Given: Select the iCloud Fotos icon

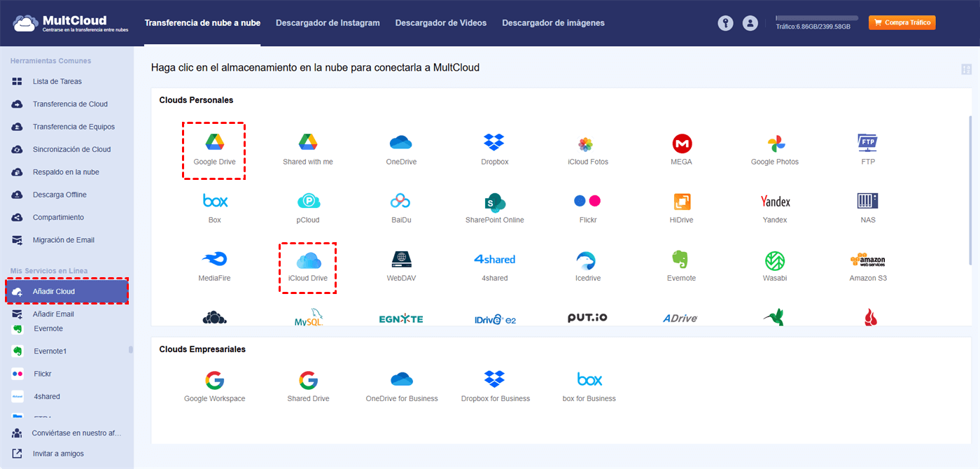Looking at the screenshot, I should coord(586,144).
